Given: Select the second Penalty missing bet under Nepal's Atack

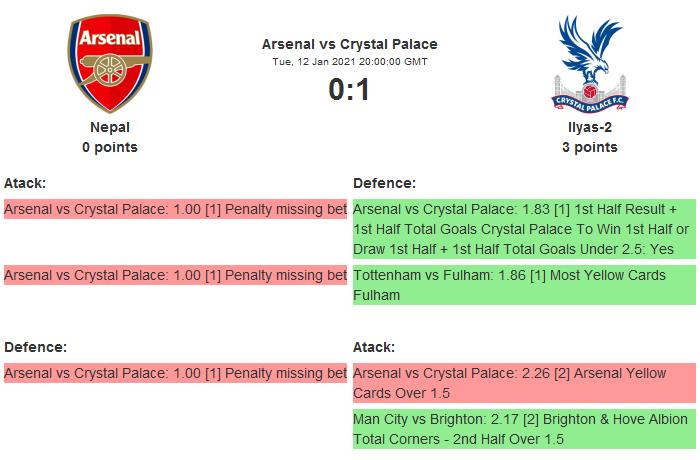Looking at the screenshot, I should pyautogui.click(x=175, y=275).
